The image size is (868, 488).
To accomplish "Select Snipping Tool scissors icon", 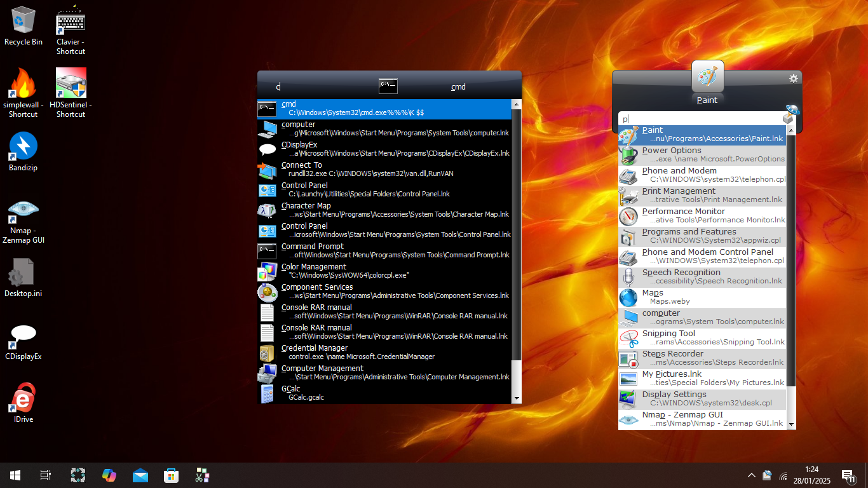I will click(x=628, y=338).
